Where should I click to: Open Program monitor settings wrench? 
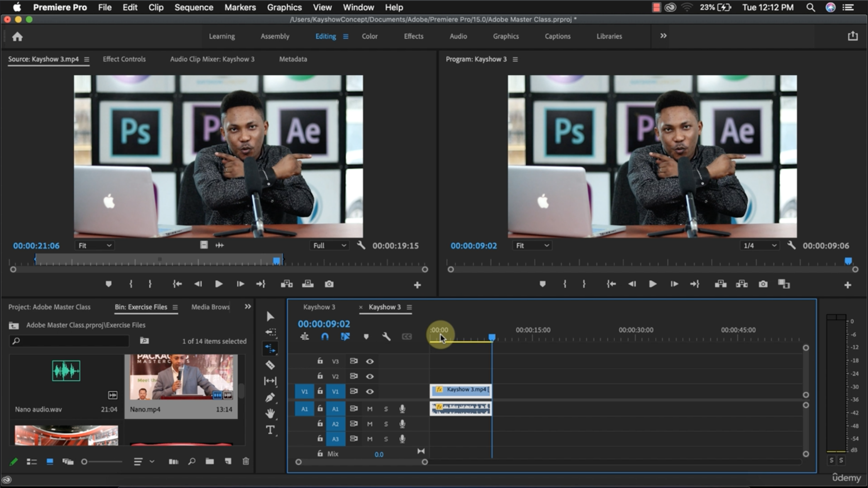coord(791,245)
